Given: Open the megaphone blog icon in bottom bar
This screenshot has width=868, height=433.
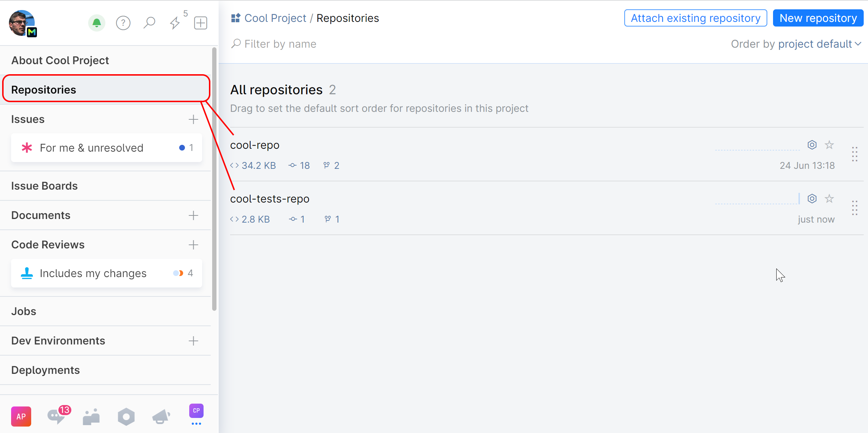Looking at the screenshot, I should pos(161,417).
